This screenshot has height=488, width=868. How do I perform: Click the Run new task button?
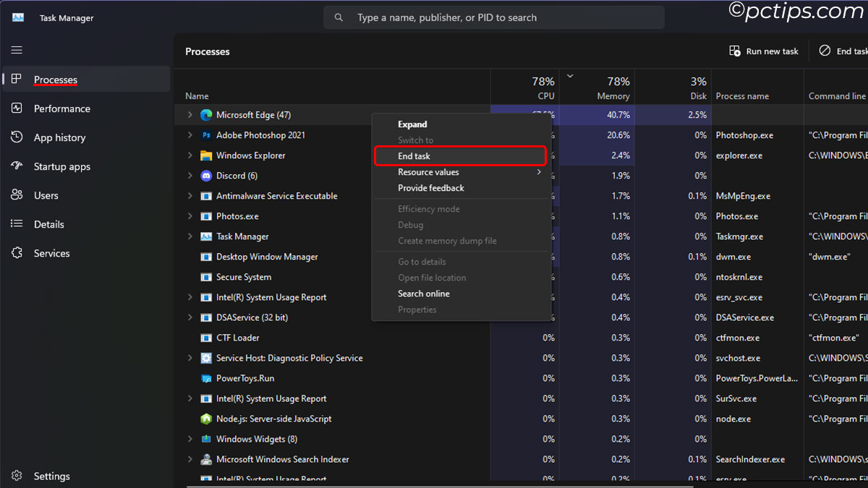[764, 51]
